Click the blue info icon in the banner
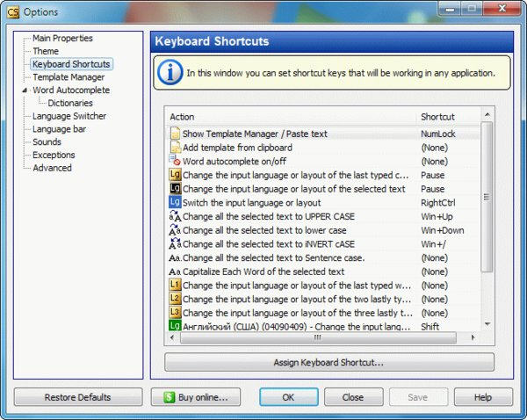The width and height of the screenshot is (527, 420). coord(170,72)
